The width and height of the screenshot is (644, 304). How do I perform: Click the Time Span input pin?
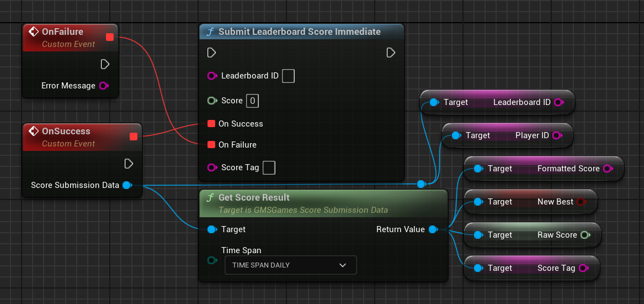point(211,260)
